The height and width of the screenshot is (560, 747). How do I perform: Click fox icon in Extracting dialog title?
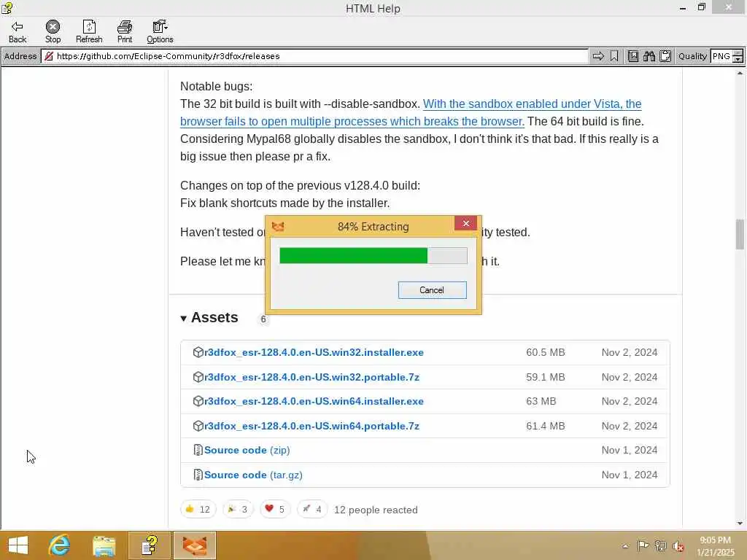[x=278, y=227]
